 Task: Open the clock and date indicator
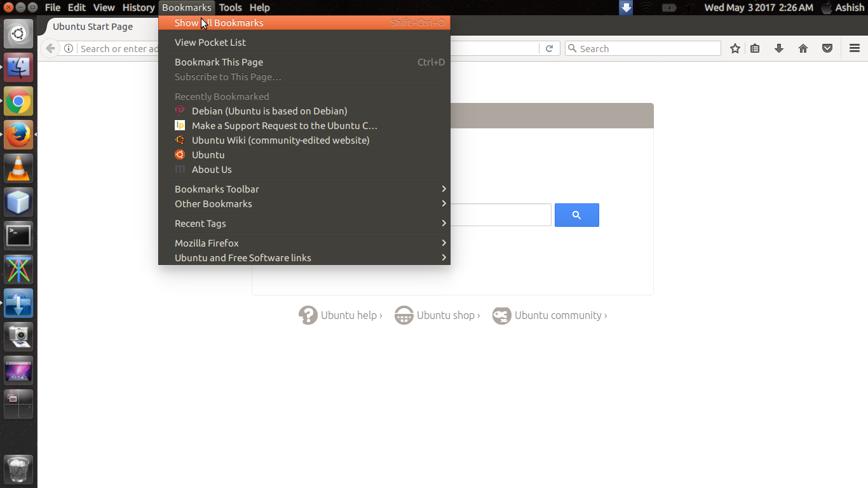pyautogui.click(x=759, y=8)
